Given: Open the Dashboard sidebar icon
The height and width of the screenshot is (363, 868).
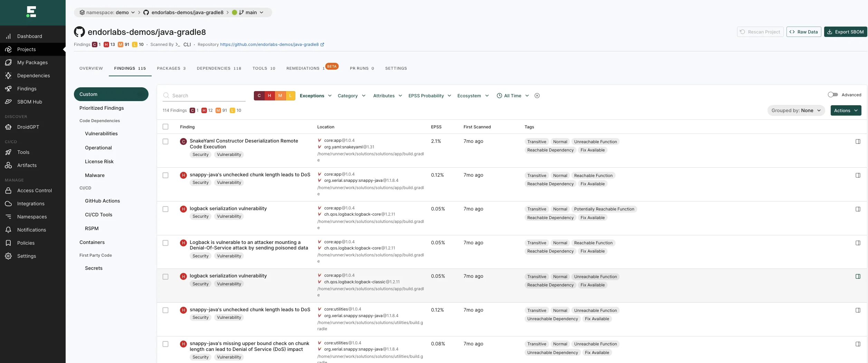Looking at the screenshot, I should pyautogui.click(x=8, y=36).
